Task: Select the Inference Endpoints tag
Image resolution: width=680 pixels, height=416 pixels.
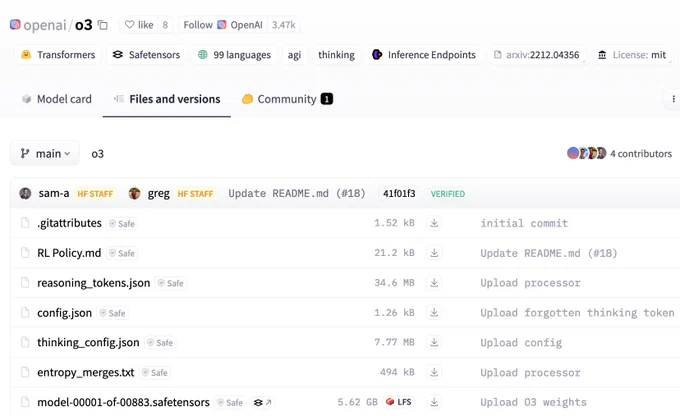Action: 424,55
